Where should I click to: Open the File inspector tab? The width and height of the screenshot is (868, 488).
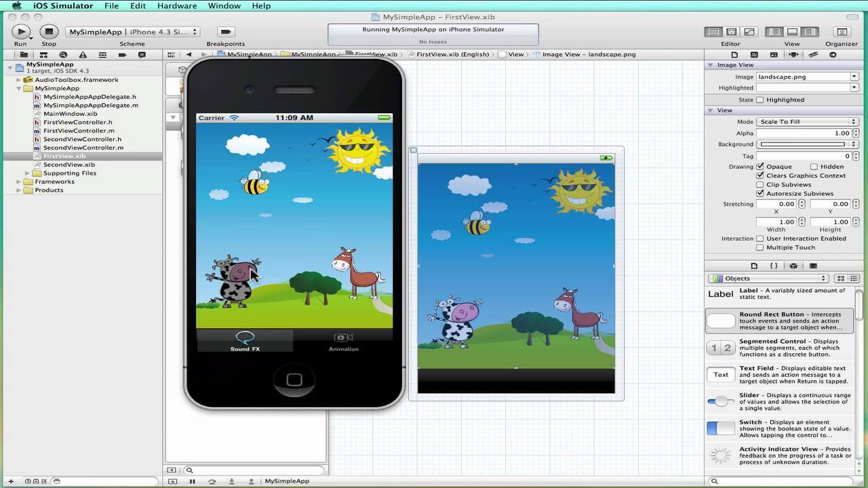[734, 55]
